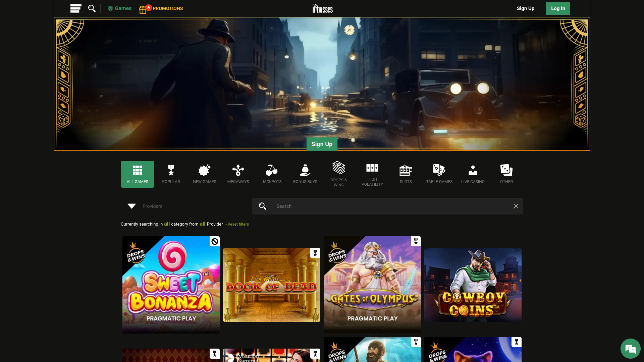Open the hamburger navigation menu
This screenshot has width=644, height=362.
[x=76, y=8]
